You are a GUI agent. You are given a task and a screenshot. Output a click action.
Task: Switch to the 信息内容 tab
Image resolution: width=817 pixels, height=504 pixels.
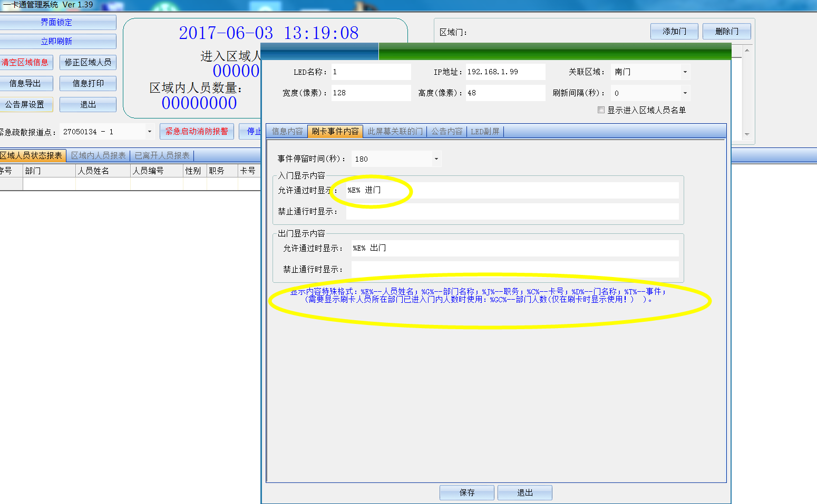pyautogui.click(x=287, y=131)
